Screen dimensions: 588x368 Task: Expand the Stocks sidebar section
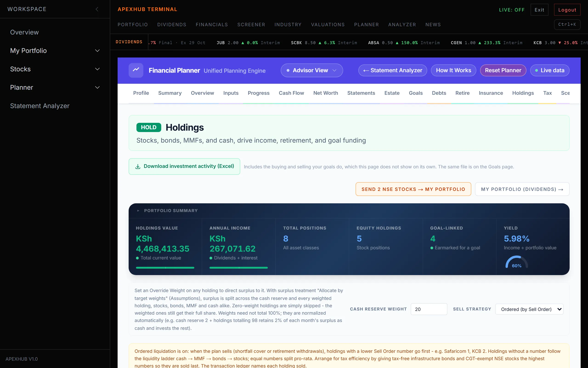pos(55,69)
